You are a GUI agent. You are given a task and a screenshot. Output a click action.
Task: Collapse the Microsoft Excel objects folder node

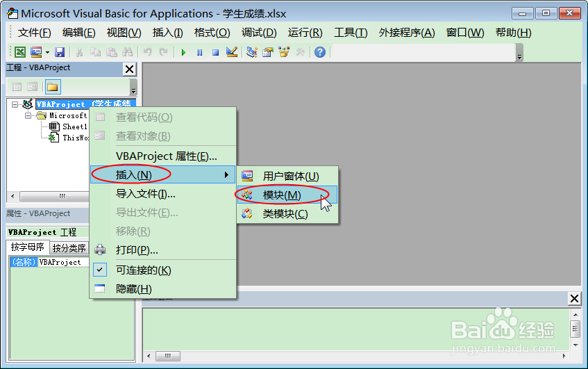[x=28, y=115]
